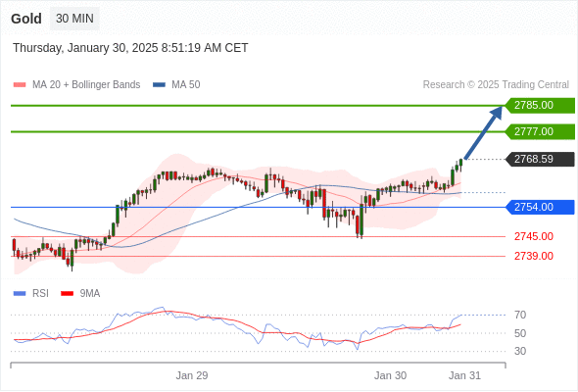
Task: Click the 30 MIN timeframe badge
Action: 74,19
